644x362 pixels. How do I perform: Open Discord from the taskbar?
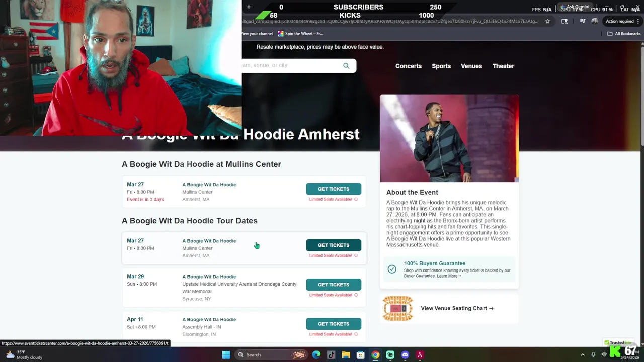click(x=405, y=355)
